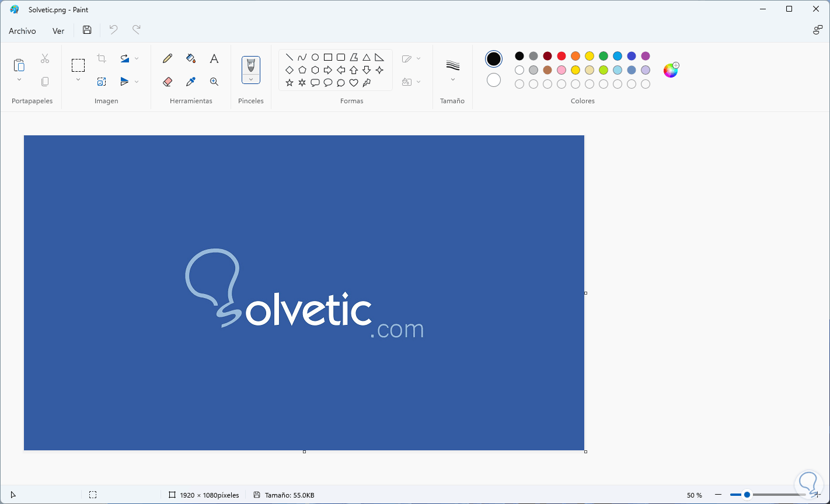
Task: Select the Pencil tool
Action: pos(168,58)
